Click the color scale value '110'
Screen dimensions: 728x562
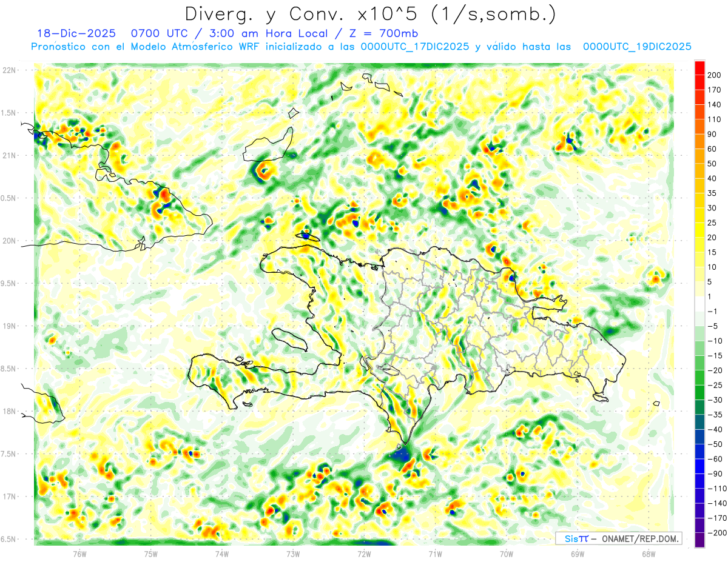(715, 119)
